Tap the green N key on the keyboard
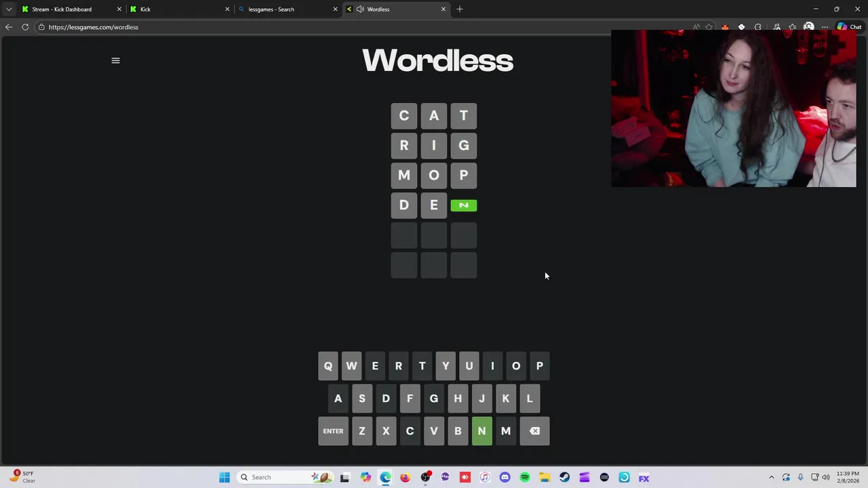 click(481, 431)
